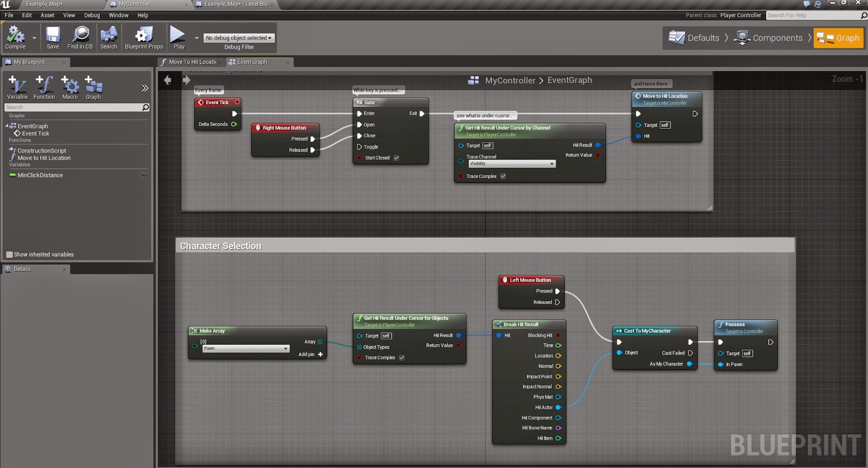The height and width of the screenshot is (468, 868).
Task: Add a new Macro
Action: point(70,87)
